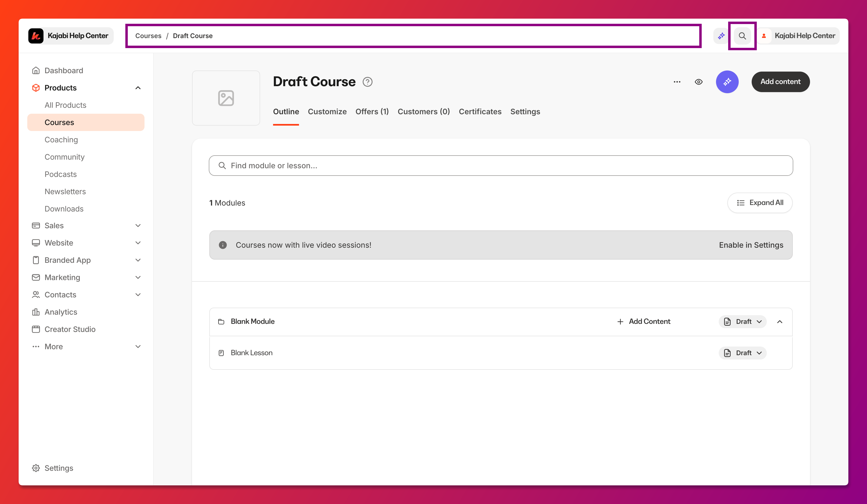Screen dimensions: 867x504
Task: Click Add Content in Blank Module row
Action: pyautogui.click(x=643, y=322)
